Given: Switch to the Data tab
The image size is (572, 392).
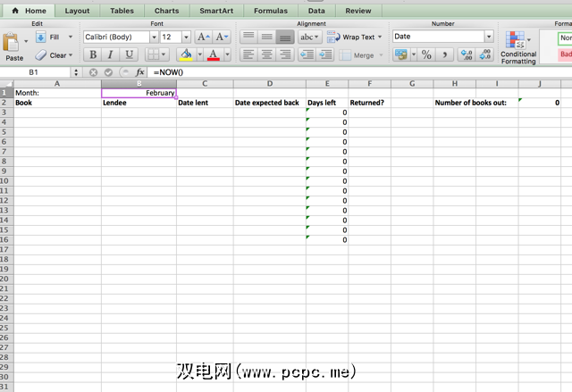Looking at the screenshot, I should (x=316, y=11).
